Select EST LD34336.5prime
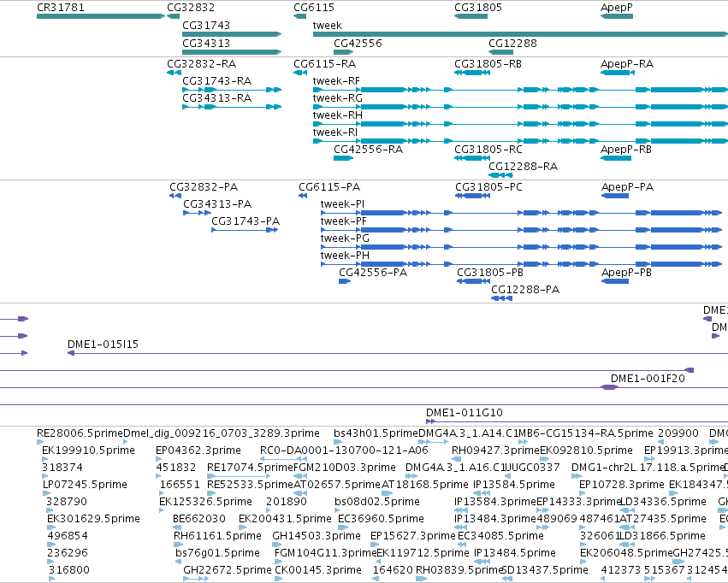 point(628,510)
